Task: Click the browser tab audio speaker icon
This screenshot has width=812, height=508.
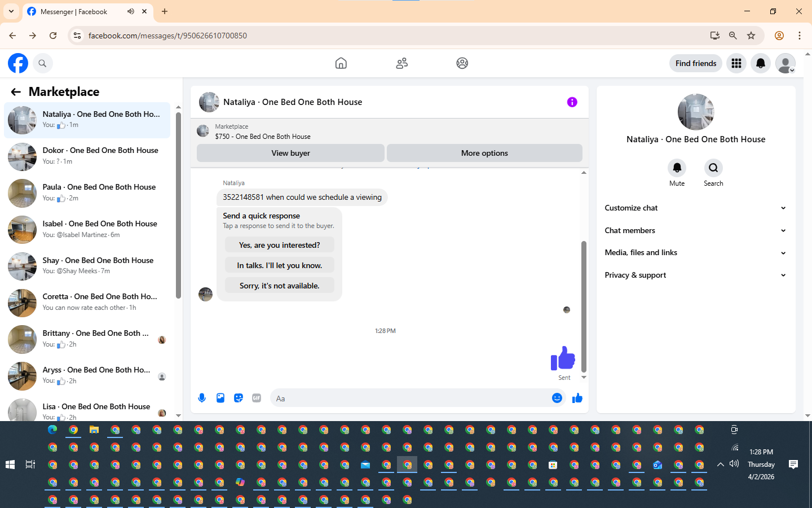Action: click(131, 11)
